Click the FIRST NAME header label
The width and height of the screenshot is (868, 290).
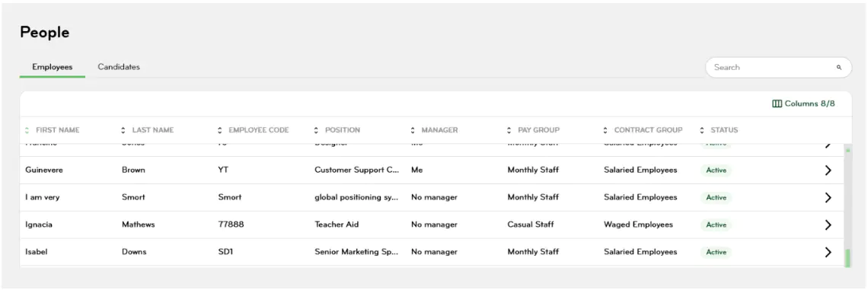coord(58,130)
